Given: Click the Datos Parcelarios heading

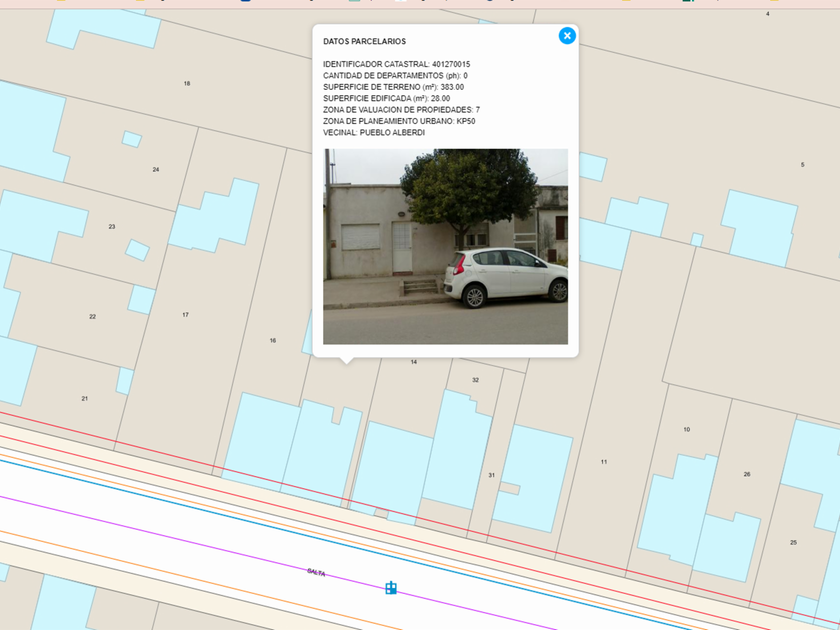Looking at the screenshot, I should [x=364, y=42].
